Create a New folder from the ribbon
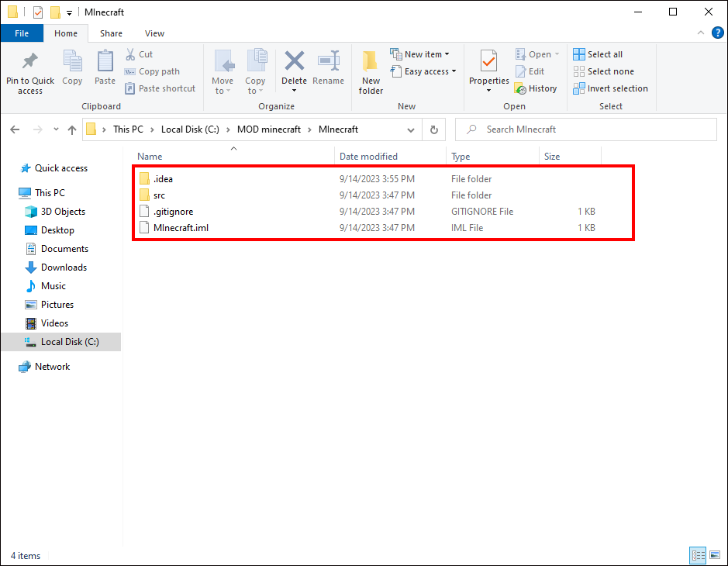This screenshot has width=728, height=566. tap(371, 72)
